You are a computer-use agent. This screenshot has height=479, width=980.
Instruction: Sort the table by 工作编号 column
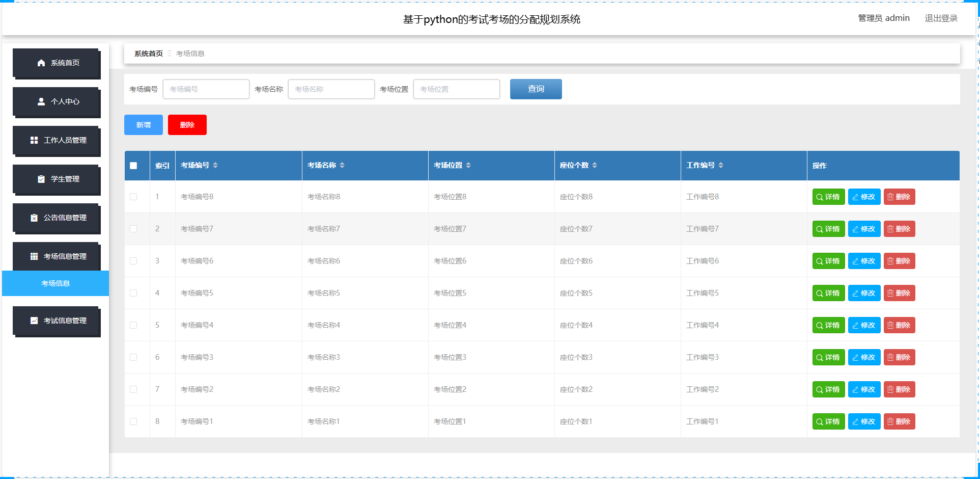[x=721, y=165]
